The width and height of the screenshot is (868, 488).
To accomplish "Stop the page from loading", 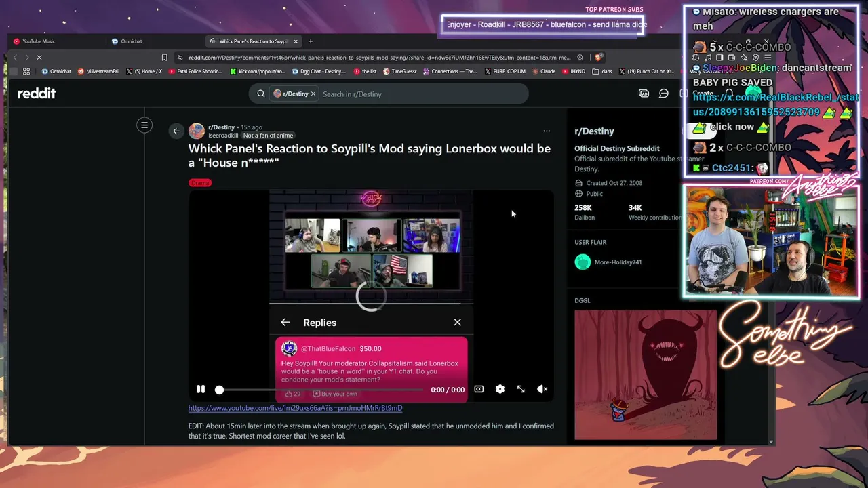I will coord(39,58).
